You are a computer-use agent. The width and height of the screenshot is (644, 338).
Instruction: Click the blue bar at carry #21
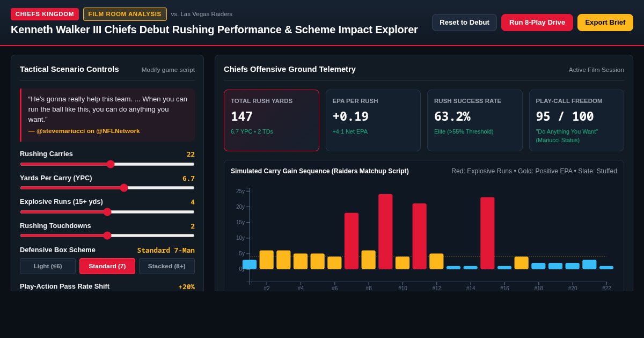(x=589, y=264)
